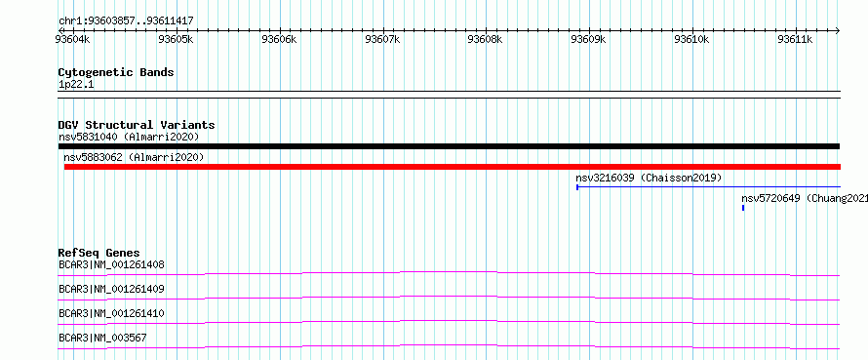
Task: Open transcript label BCAR3|NM_001261410
Action: (111, 313)
